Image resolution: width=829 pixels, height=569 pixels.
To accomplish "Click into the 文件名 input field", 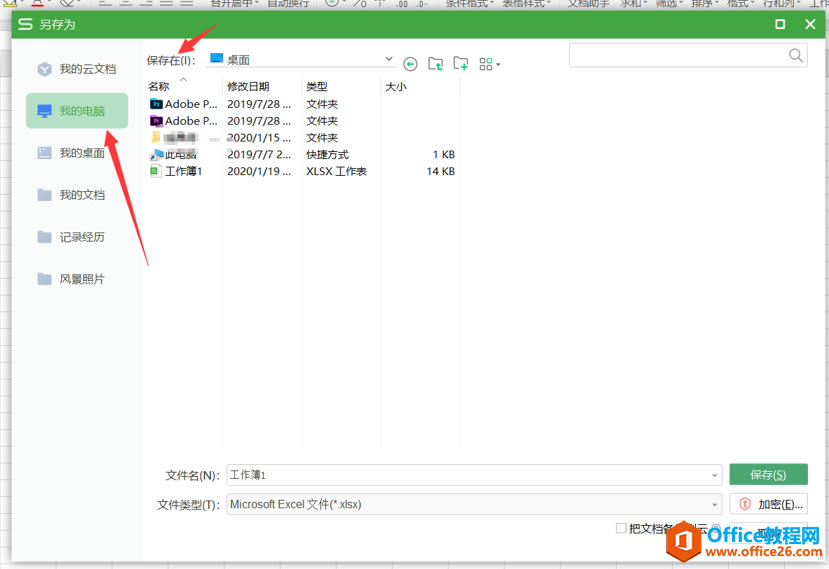I will (x=474, y=475).
